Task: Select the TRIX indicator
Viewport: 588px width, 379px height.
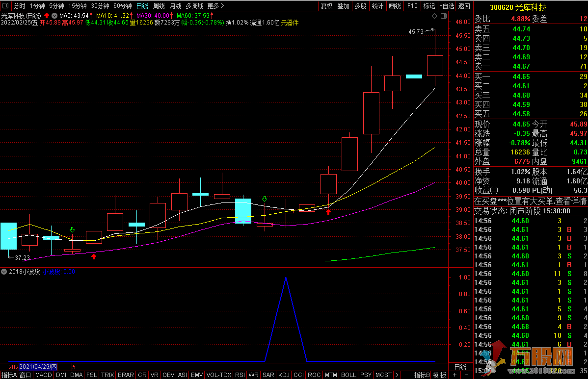Action: pos(107,375)
